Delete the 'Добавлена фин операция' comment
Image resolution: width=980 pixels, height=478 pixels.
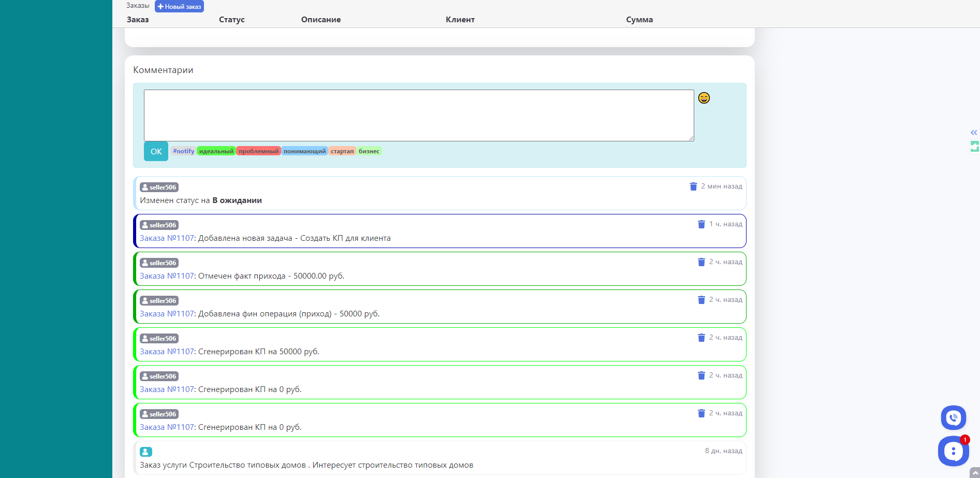701,300
